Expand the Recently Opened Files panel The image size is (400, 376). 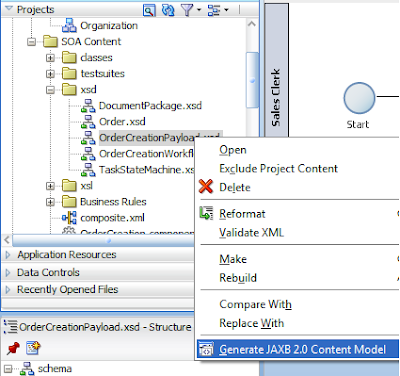[x=8, y=290]
